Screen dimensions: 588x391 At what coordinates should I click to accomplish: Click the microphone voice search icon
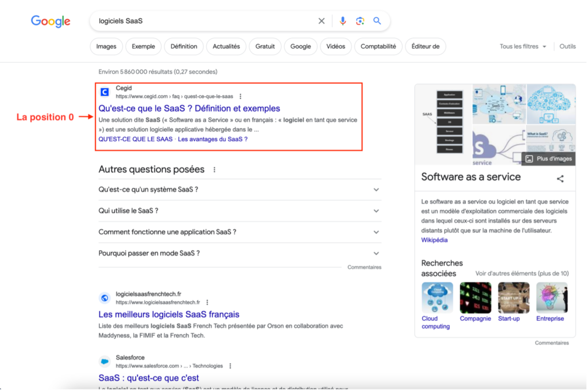(x=343, y=21)
